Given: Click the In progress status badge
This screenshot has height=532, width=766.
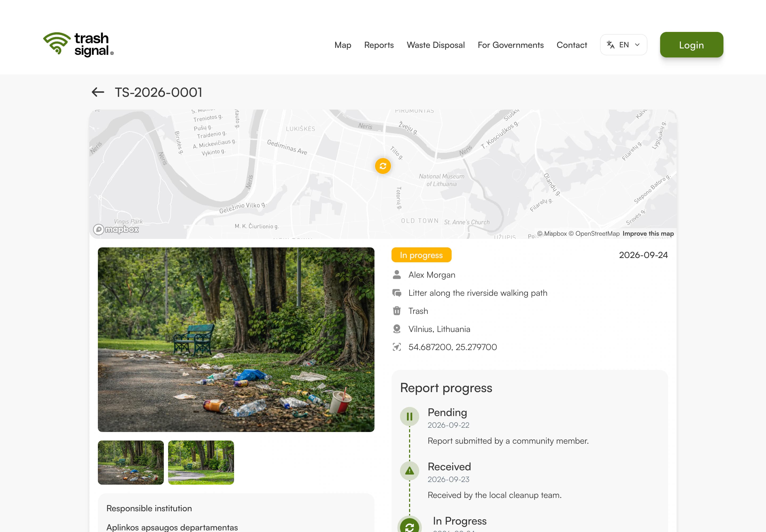Looking at the screenshot, I should 421,255.
